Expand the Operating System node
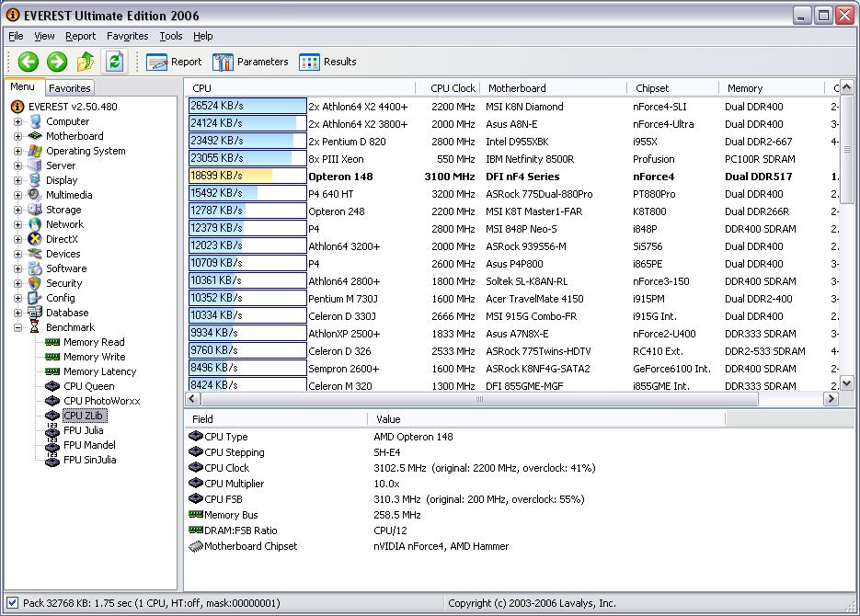The width and height of the screenshot is (860, 616). click(18, 152)
